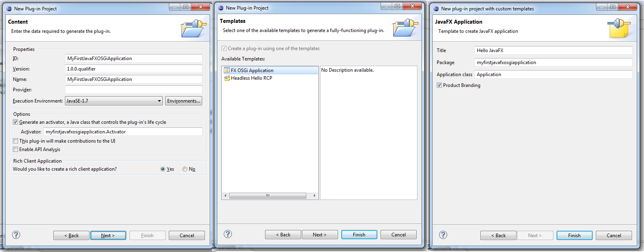Click the Eclipse icon in Content dialog title bar
The width and height of the screenshot is (644, 252).
click(9, 8)
